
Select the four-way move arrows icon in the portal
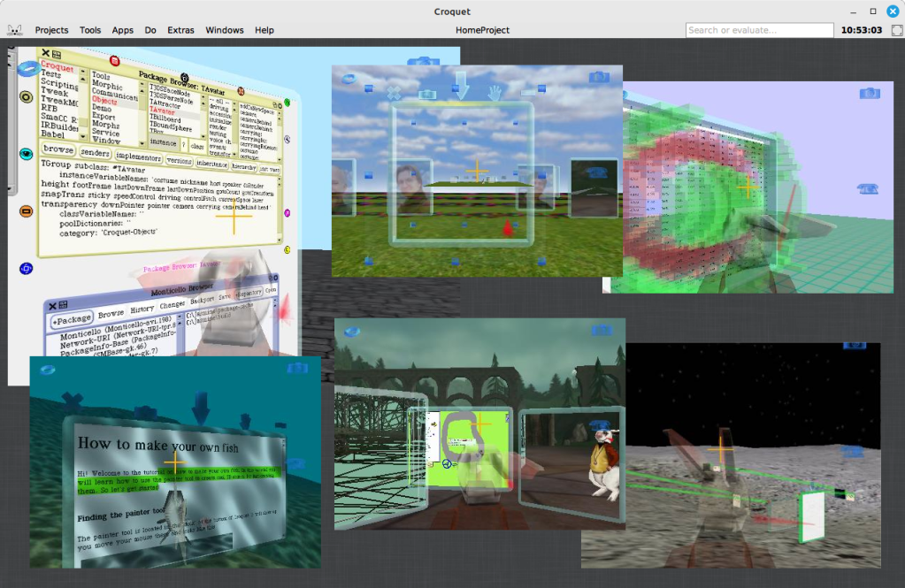(x=395, y=93)
